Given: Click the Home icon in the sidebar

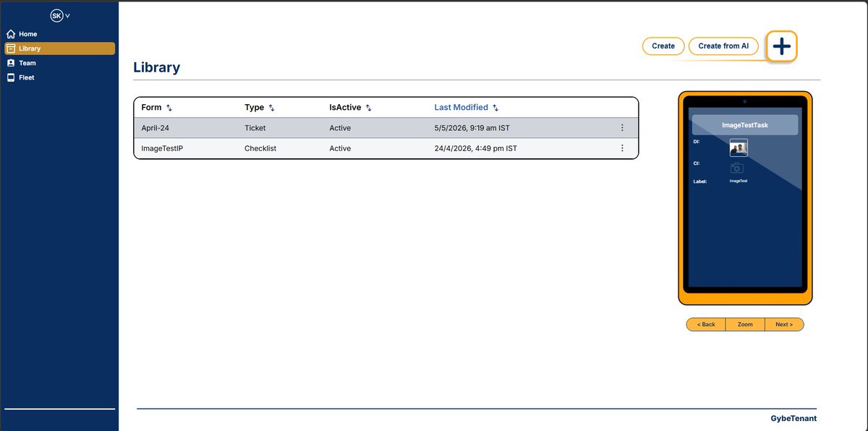Looking at the screenshot, I should [x=11, y=34].
